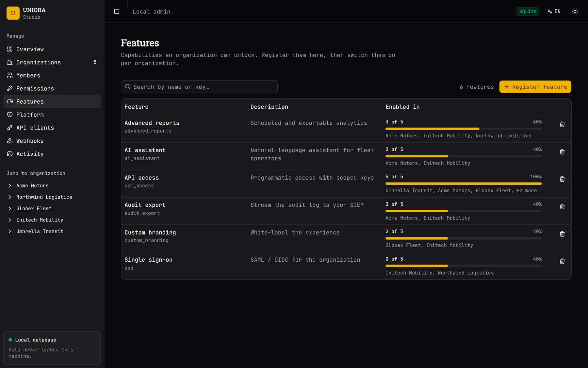Click the '+2 more' organizations text

pos(527,190)
